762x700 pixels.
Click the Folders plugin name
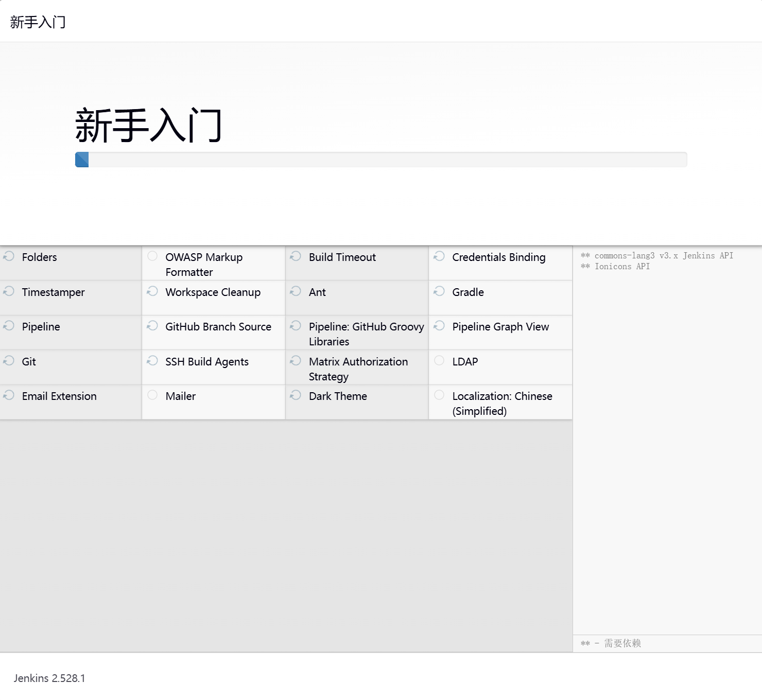(40, 257)
